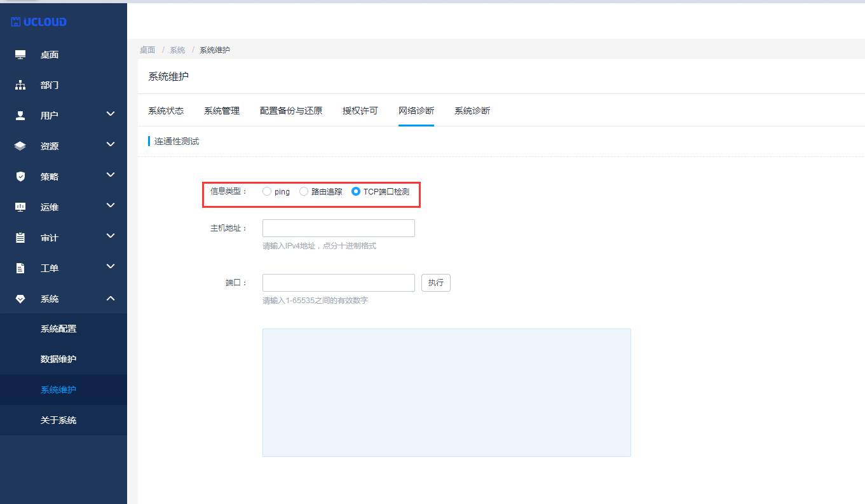Click the document icon beside 工单
The height and width of the screenshot is (504, 865).
coord(20,268)
